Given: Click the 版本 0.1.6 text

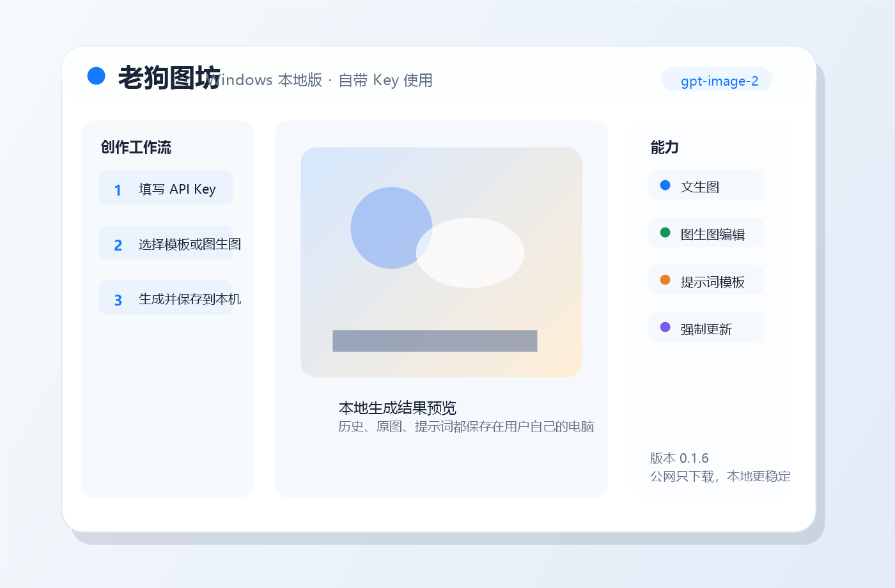Looking at the screenshot, I should (x=679, y=458).
